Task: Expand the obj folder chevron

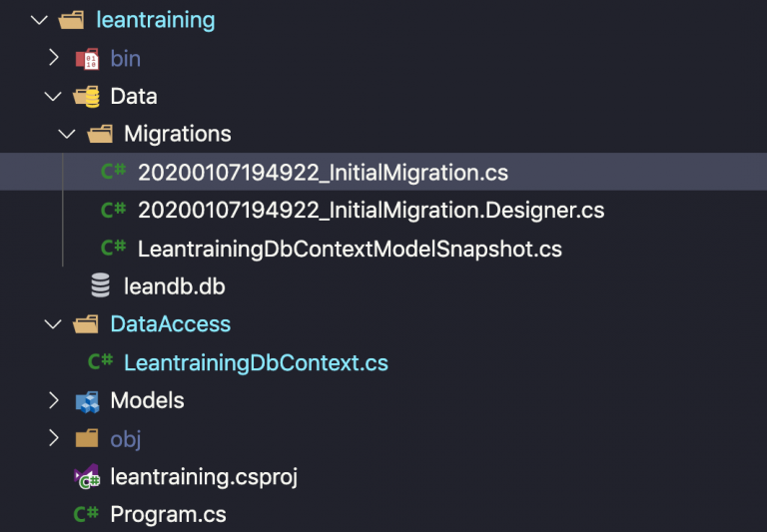Action: click(x=54, y=439)
